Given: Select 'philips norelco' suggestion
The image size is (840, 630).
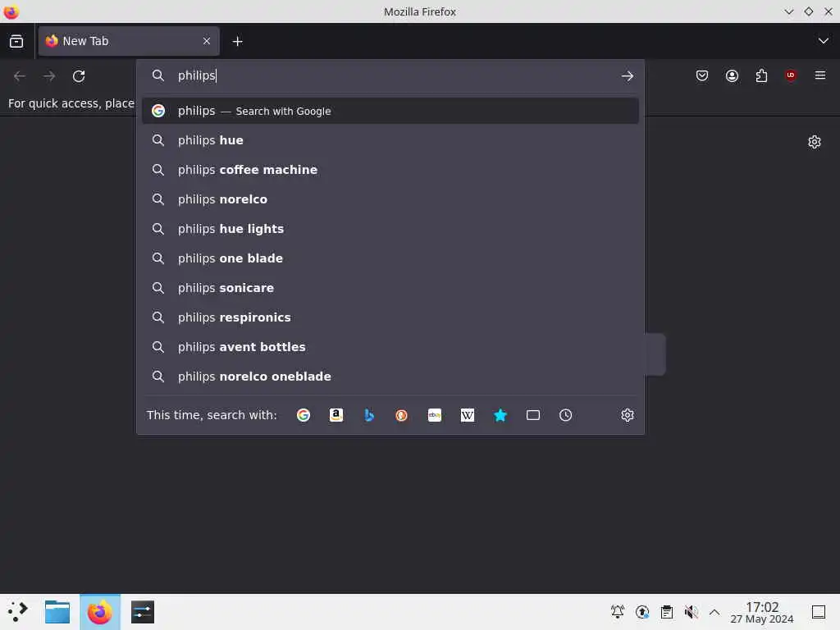Looking at the screenshot, I should (390, 199).
